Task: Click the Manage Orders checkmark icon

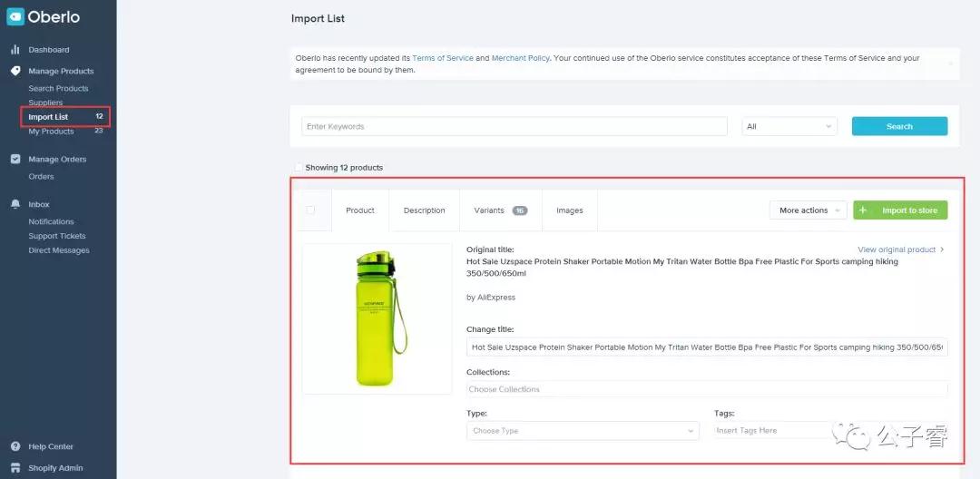Action: (15, 160)
